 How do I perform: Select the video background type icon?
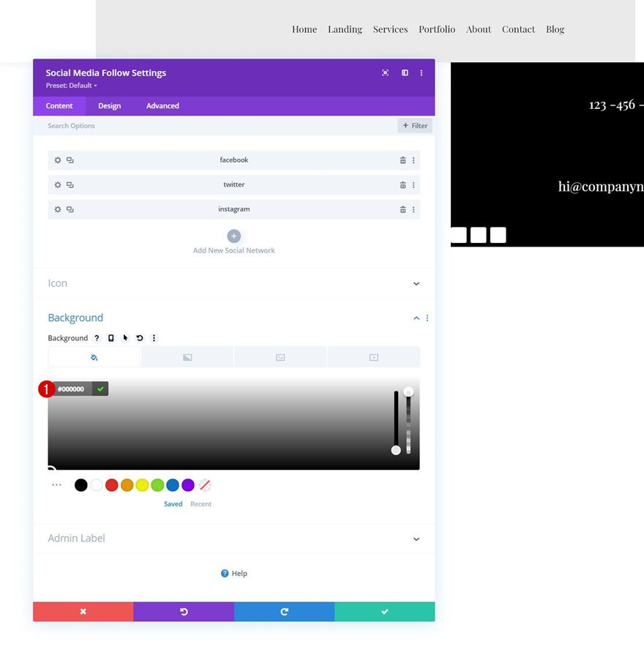point(373,356)
